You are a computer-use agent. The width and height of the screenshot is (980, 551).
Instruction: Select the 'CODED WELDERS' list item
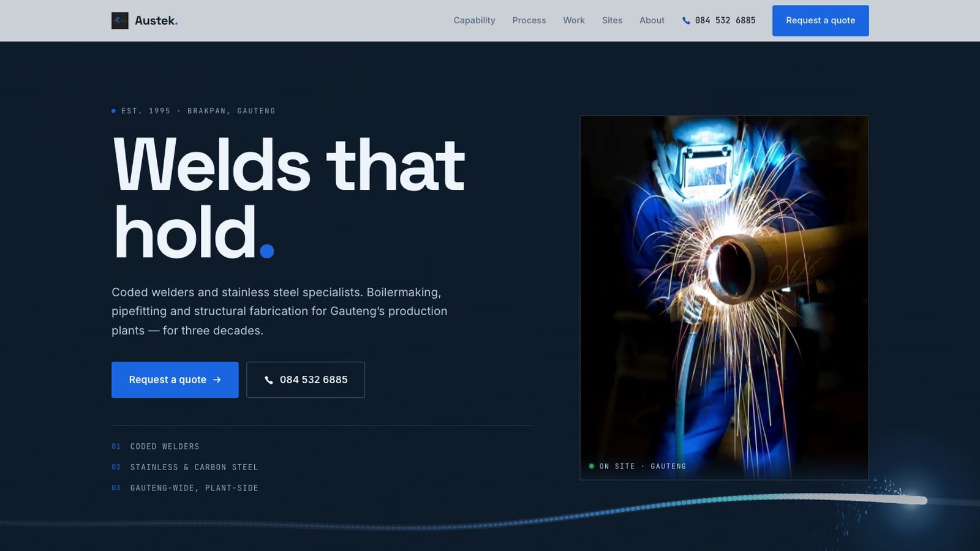pyautogui.click(x=156, y=447)
